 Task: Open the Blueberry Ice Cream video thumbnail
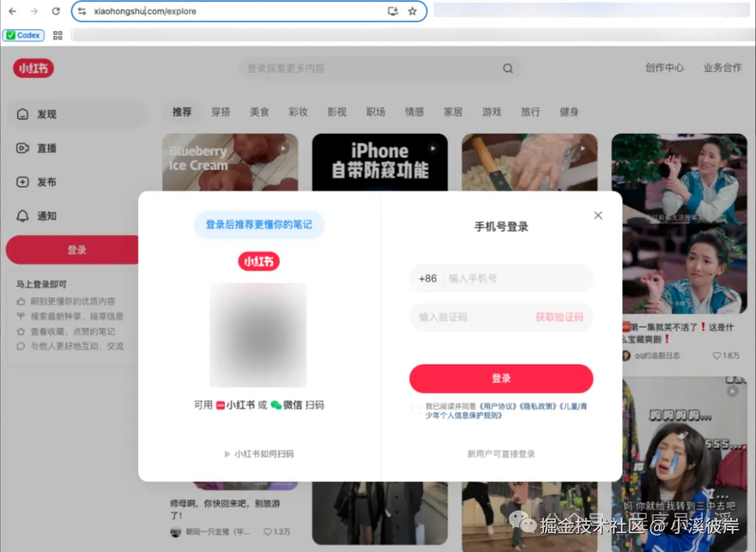point(230,162)
